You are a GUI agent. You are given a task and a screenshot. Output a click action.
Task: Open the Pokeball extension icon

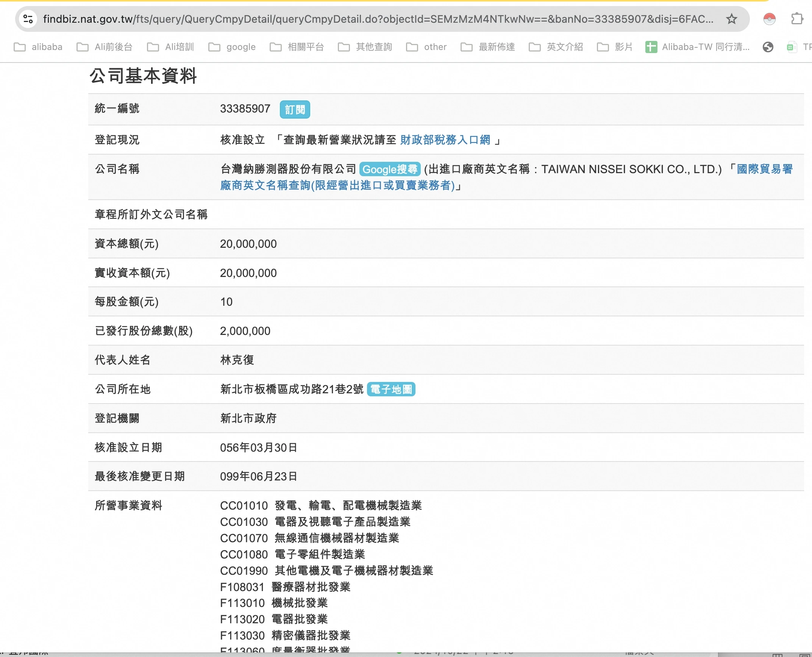(x=769, y=19)
